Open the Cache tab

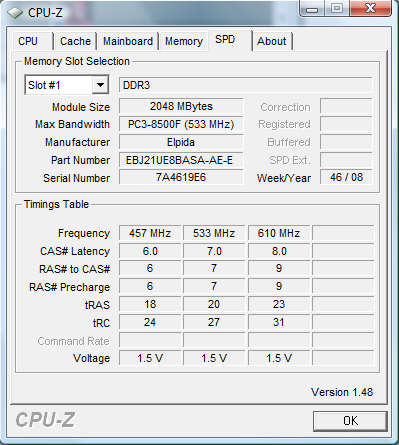click(75, 41)
